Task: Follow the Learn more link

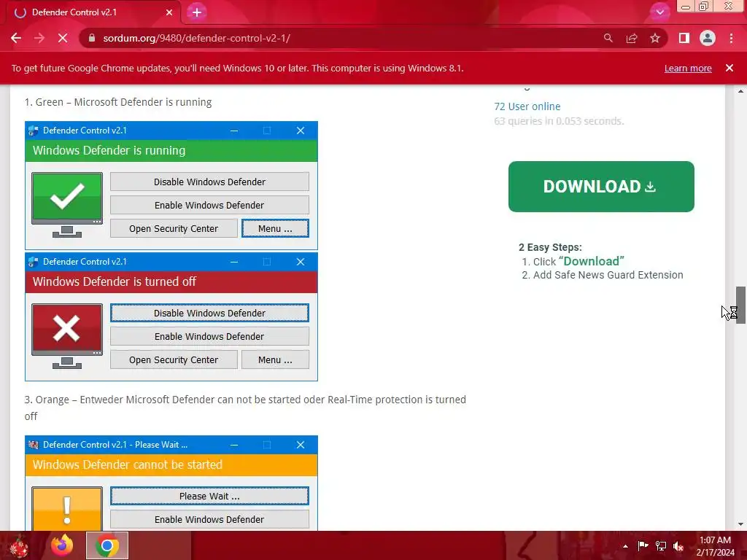Action: tap(688, 68)
